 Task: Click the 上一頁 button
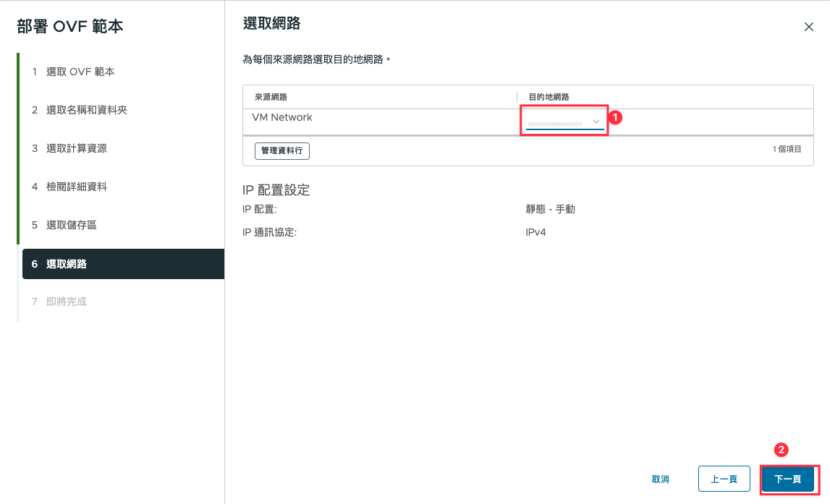[x=724, y=479]
